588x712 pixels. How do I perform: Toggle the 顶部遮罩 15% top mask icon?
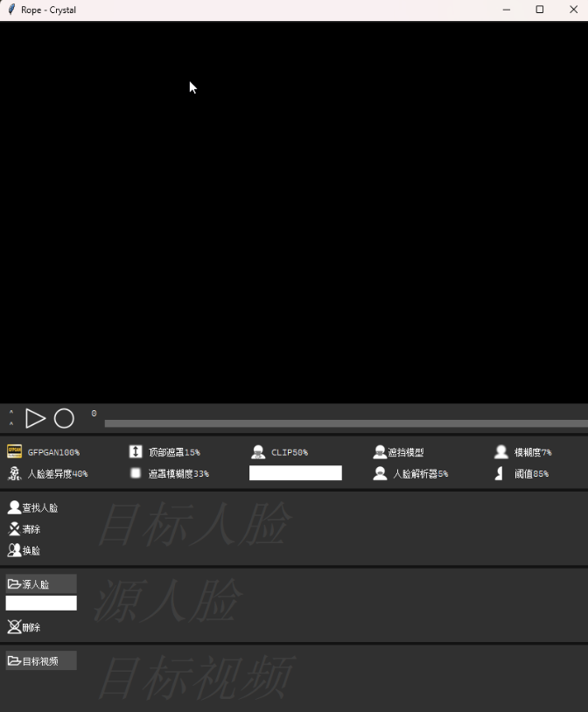point(136,452)
